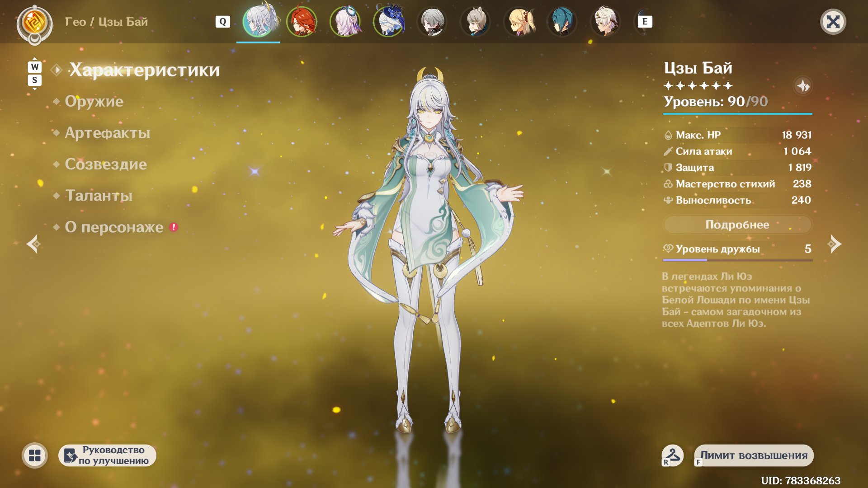This screenshot has height=488, width=868.
Task: Select the red-haired character avatar
Action: coord(302,21)
